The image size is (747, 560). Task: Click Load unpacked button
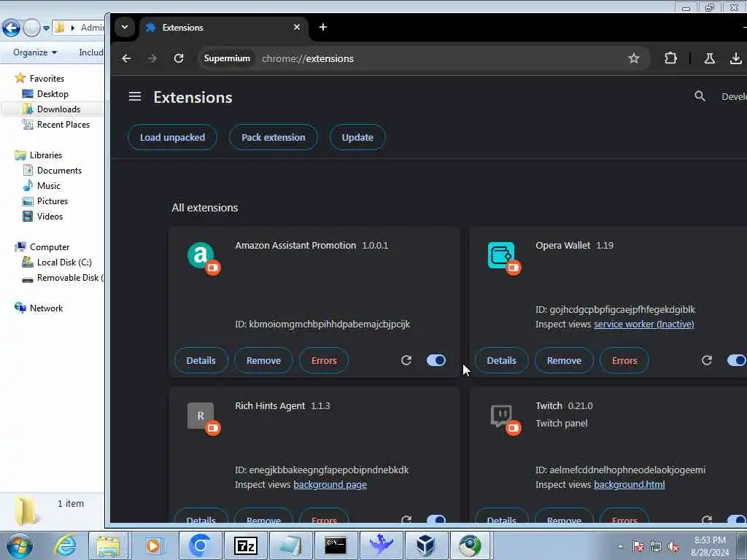(x=172, y=137)
